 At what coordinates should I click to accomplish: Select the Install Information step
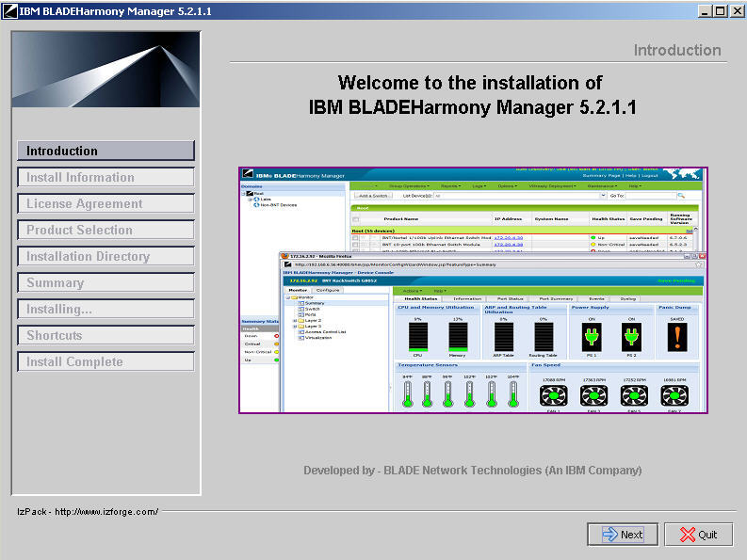[x=106, y=177]
